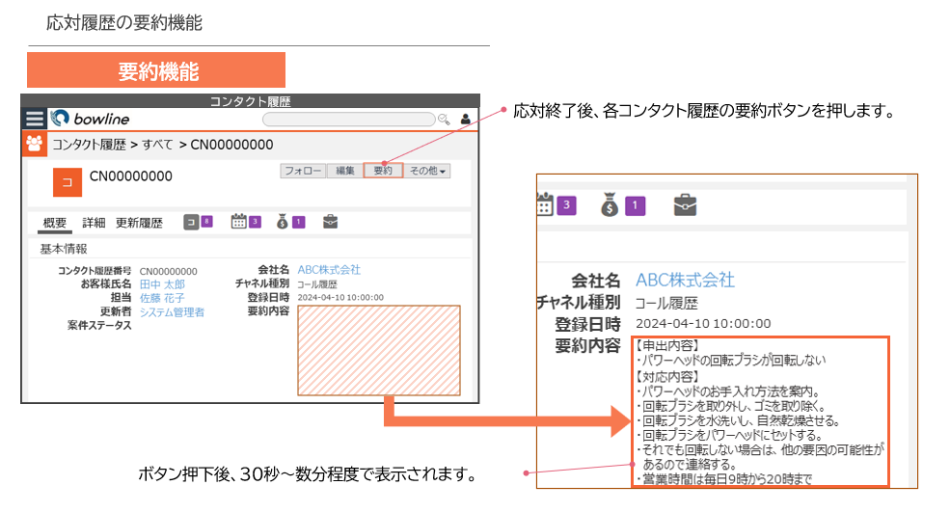Click summary line パワーヘッドの回転ブラシが回転しない
The width and height of the screenshot is (950, 512).
pos(731,361)
